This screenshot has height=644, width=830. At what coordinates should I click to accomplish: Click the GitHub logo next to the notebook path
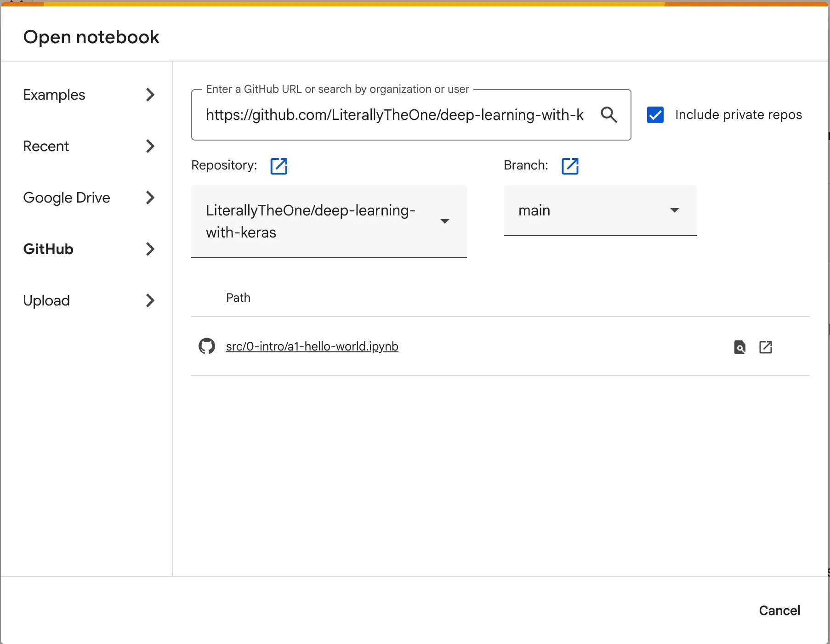207,346
